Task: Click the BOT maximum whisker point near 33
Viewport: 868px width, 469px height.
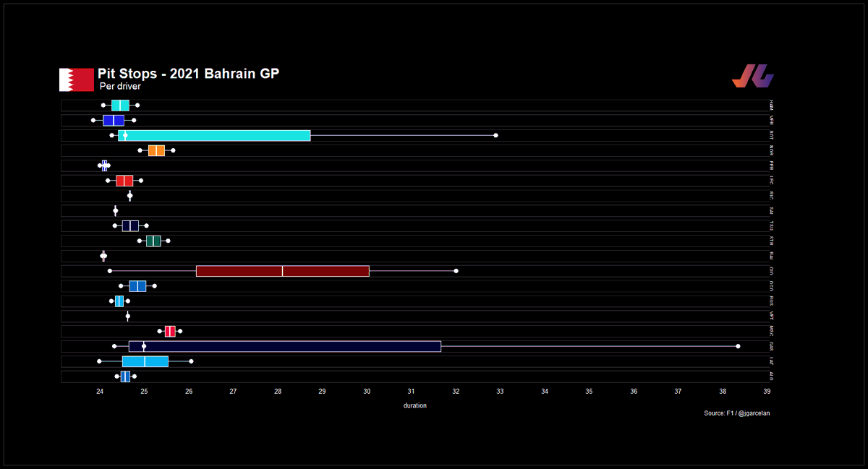Action: pyautogui.click(x=495, y=135)
